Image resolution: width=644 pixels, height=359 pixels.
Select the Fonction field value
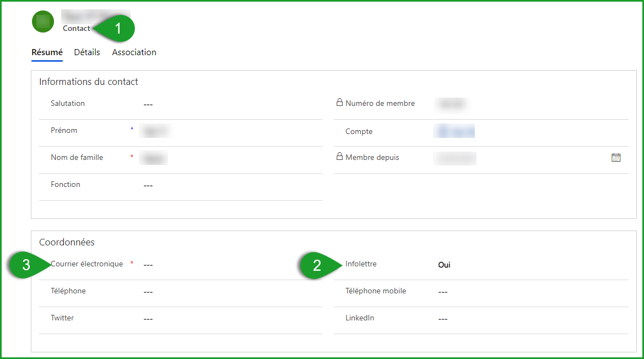(148, 185)
